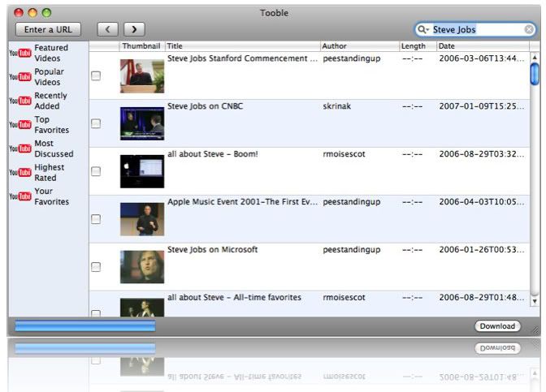Click the Steve Jobs on CNBC thumbnail

142,124
